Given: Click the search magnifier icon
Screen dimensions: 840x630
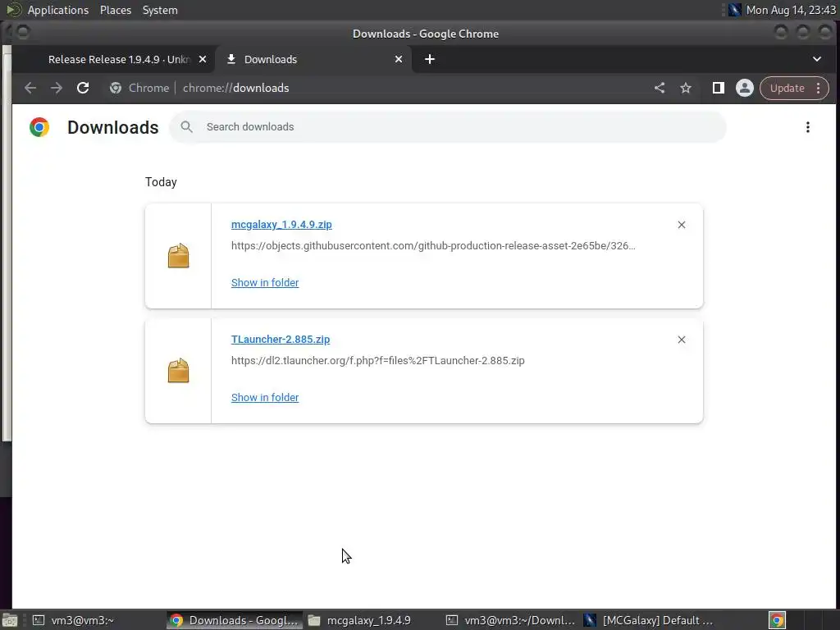Looking at the screenshot, I should 186,127.
